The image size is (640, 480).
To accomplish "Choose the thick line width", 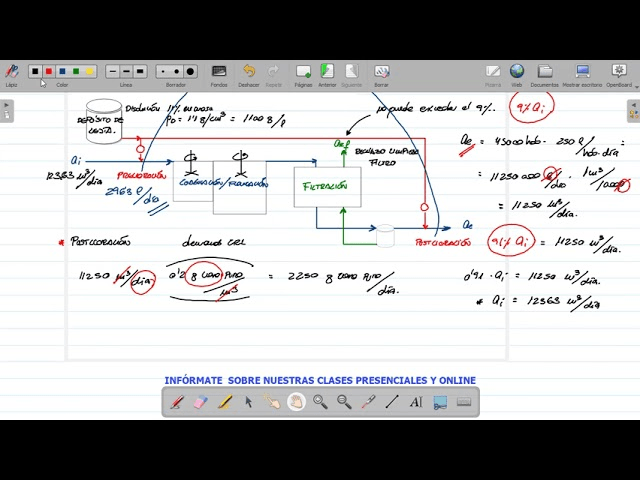I will click(x=140, y=71).
